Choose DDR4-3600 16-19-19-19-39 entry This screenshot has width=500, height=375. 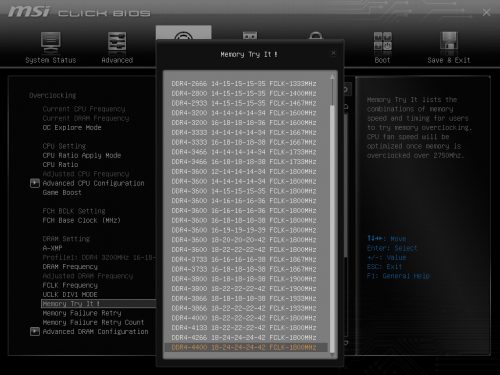point(244,230)
